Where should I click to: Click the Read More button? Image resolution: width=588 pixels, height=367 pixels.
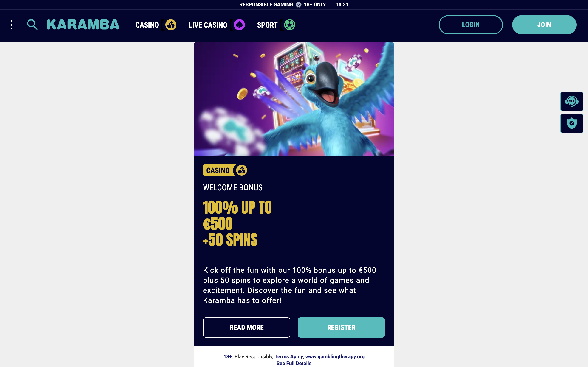[247, 328]
